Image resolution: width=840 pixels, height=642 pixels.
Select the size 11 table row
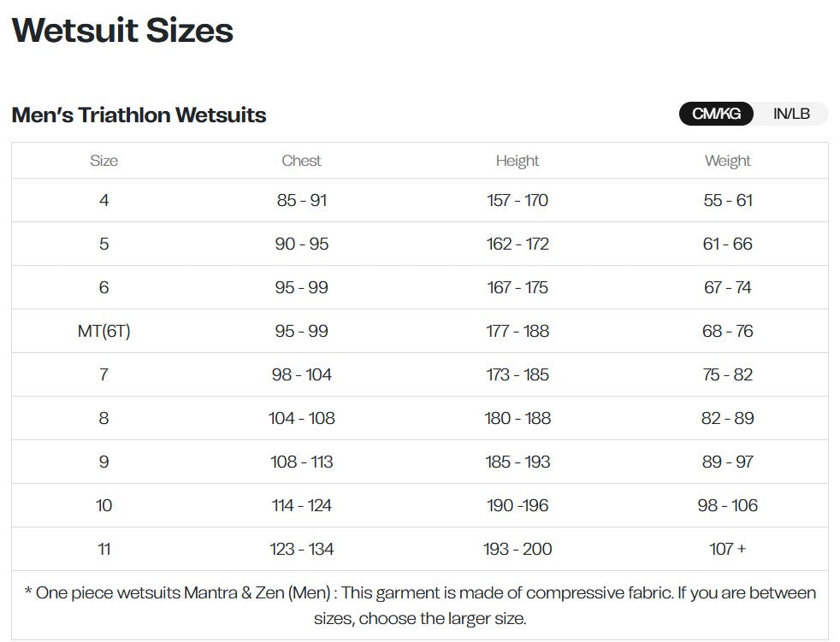(104, 549)
